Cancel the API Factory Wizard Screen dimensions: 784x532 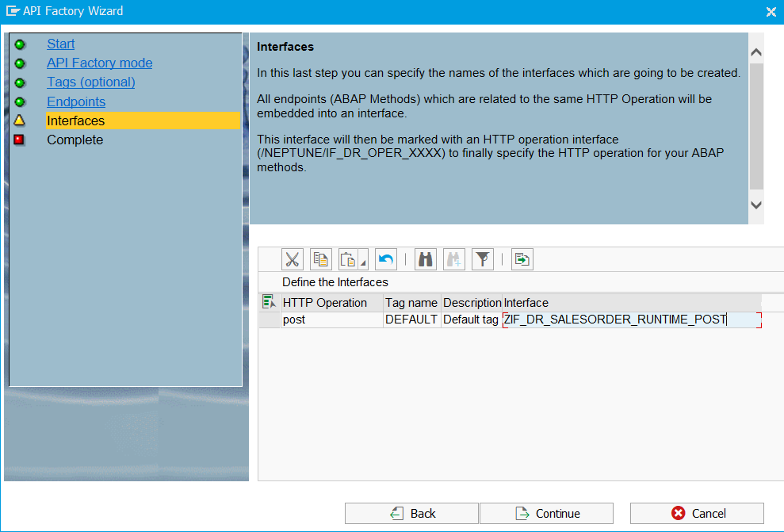coord(697,513)
